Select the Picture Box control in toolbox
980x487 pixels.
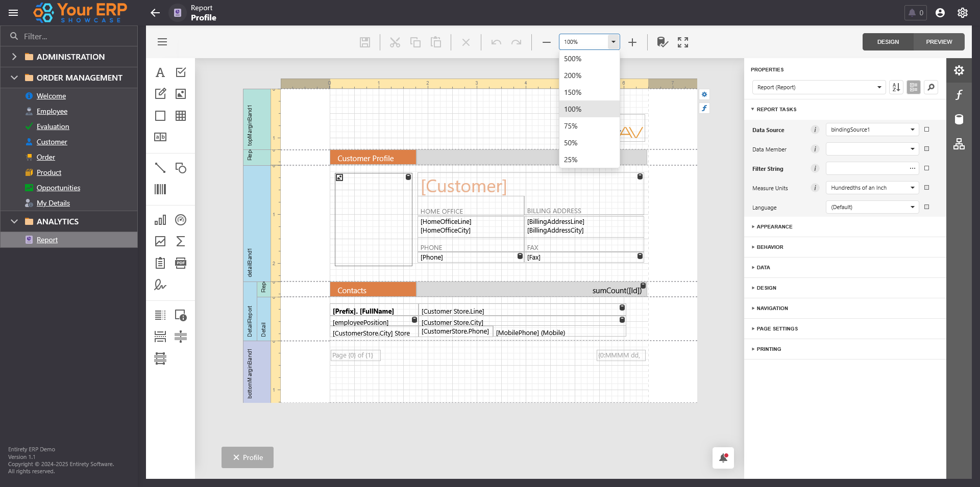click(x=181, y=94)
